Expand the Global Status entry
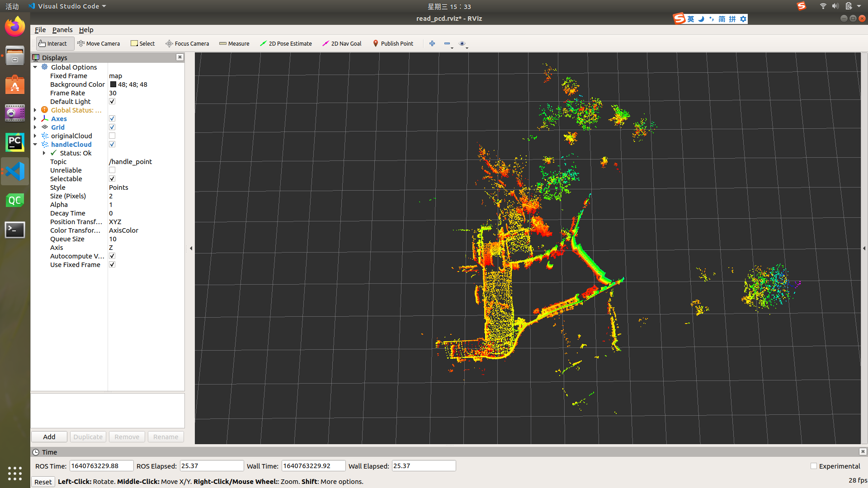The height and width of the screenshot is (488, 868). tap(35, 110)
